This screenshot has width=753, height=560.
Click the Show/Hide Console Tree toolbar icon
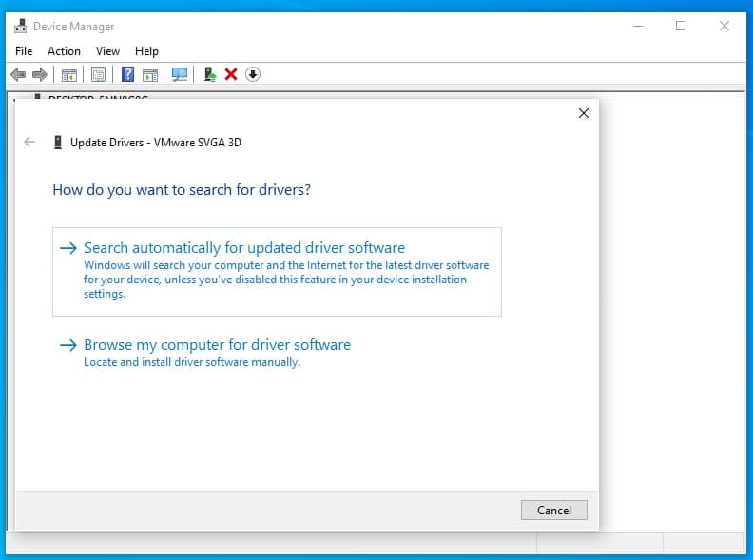pos(69,75)
